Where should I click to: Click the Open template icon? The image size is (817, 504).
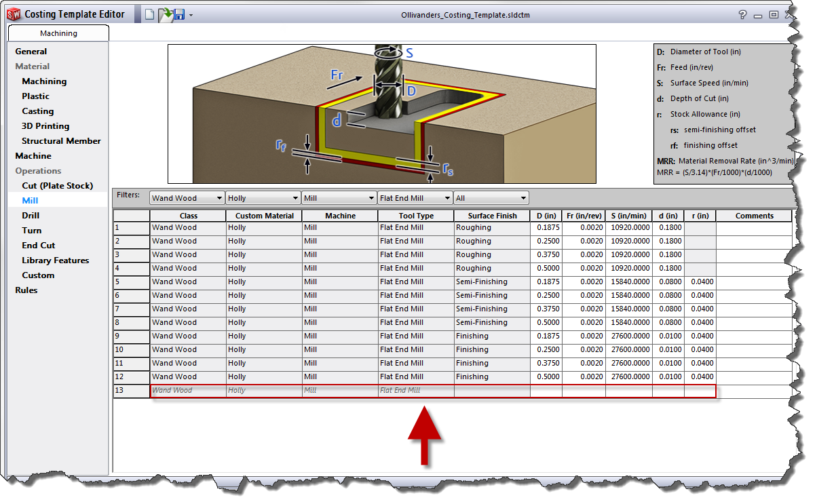coord(165,14)
